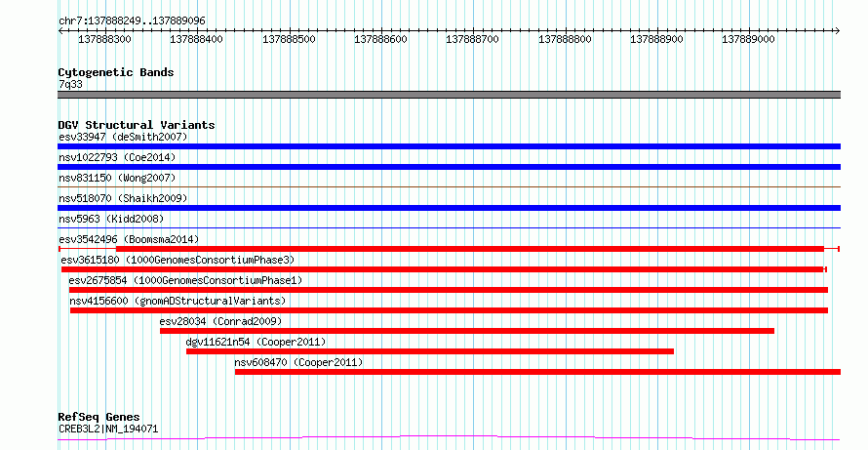Click the red bar for esv2675854
The height and width of the screenshot is (450, 868).
pos(449,290)
